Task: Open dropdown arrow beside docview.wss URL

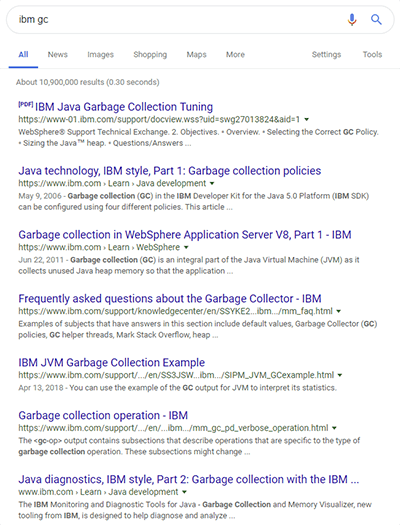Action: coord(307,120)
